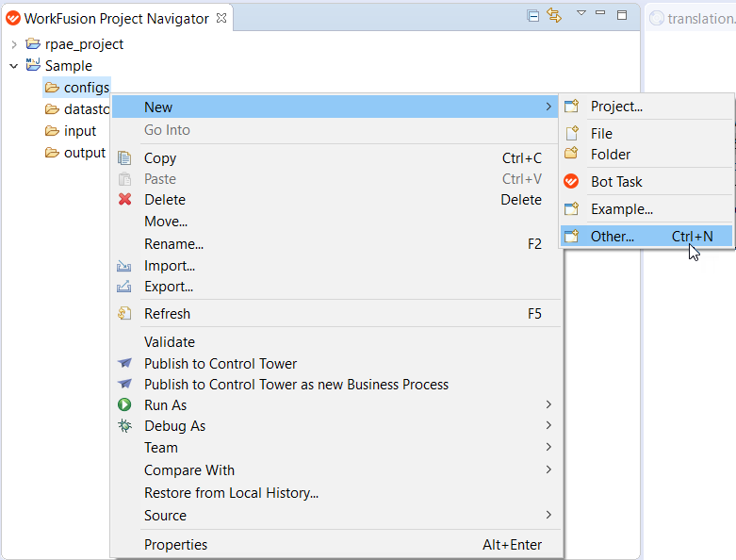736x560 pixels.
Task: Choose Publish to Control Tower
Action: coord(335,363)
